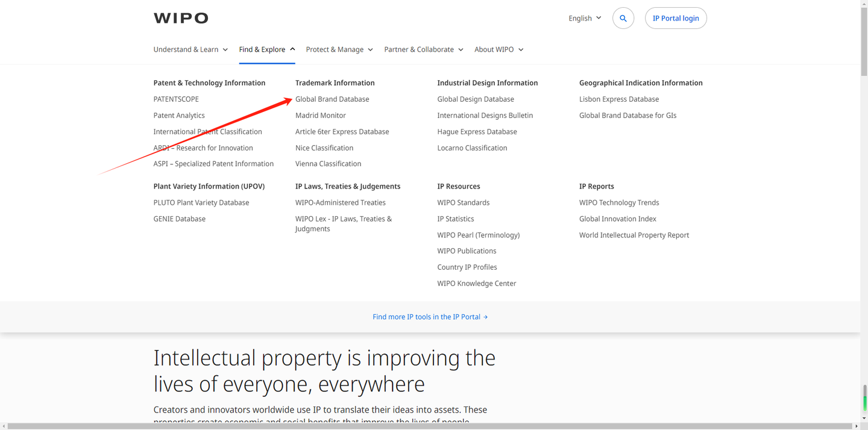Click the Trademark Information heading
This screenshot has width=868, height=430.
tap(335, 83)
